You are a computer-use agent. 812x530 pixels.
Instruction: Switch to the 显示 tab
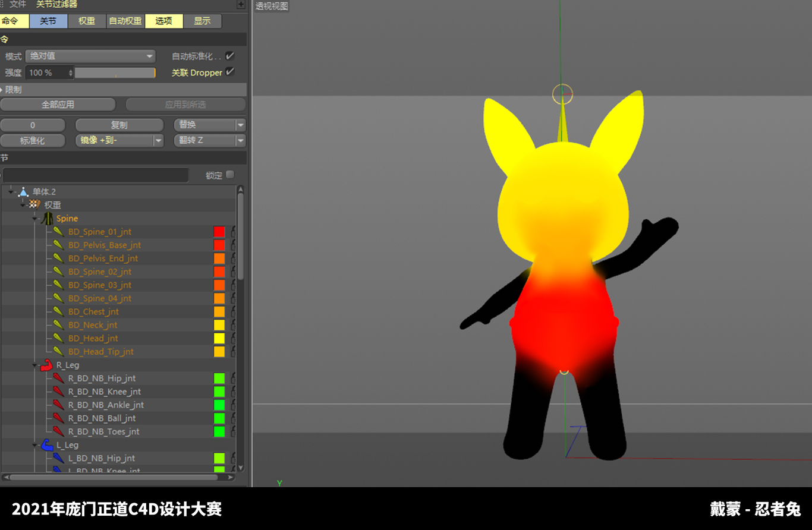202,21
